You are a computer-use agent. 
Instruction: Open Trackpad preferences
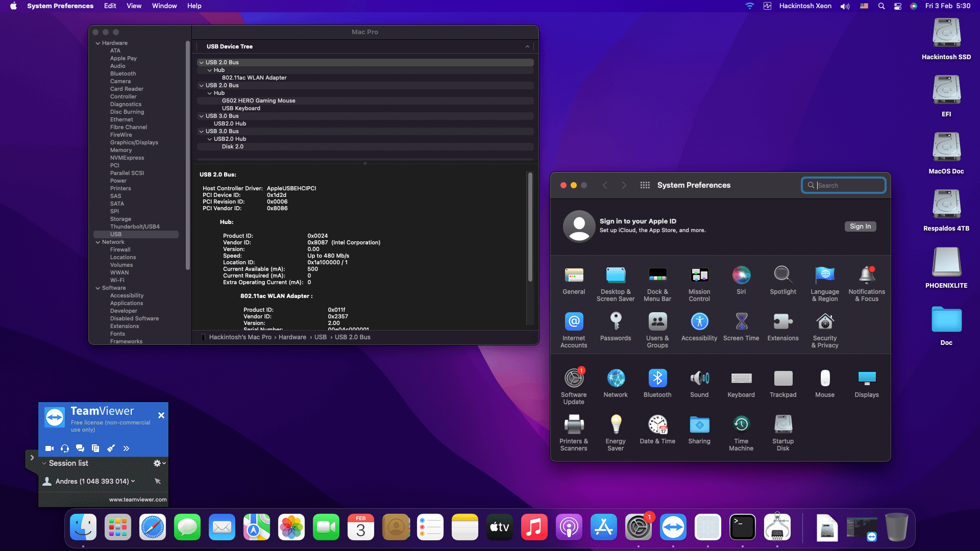pos(783,384)
